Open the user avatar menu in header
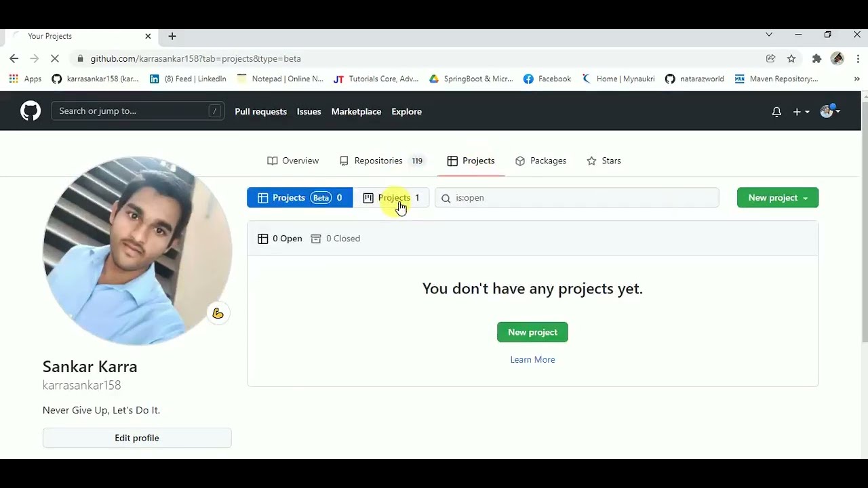This screenshot has width=868, height=488. point(830,111)
